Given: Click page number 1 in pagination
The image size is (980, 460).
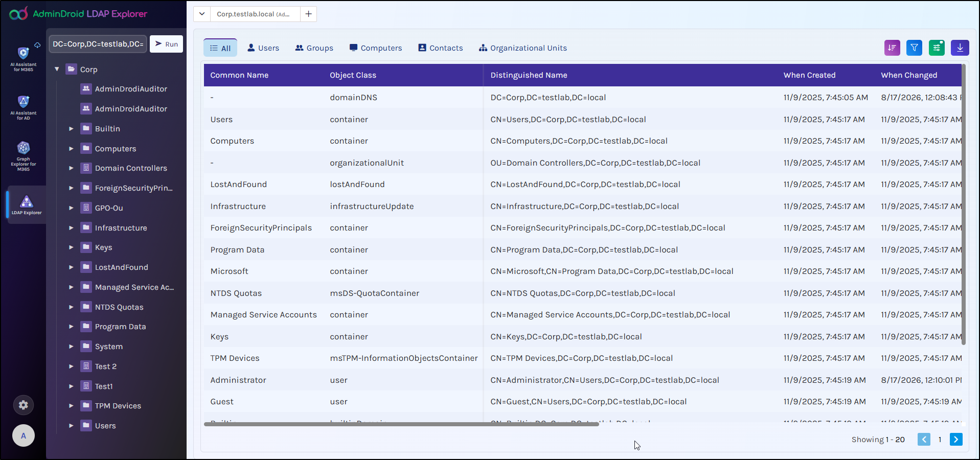Looking at the screenshot, I should (x=940, y=440).
